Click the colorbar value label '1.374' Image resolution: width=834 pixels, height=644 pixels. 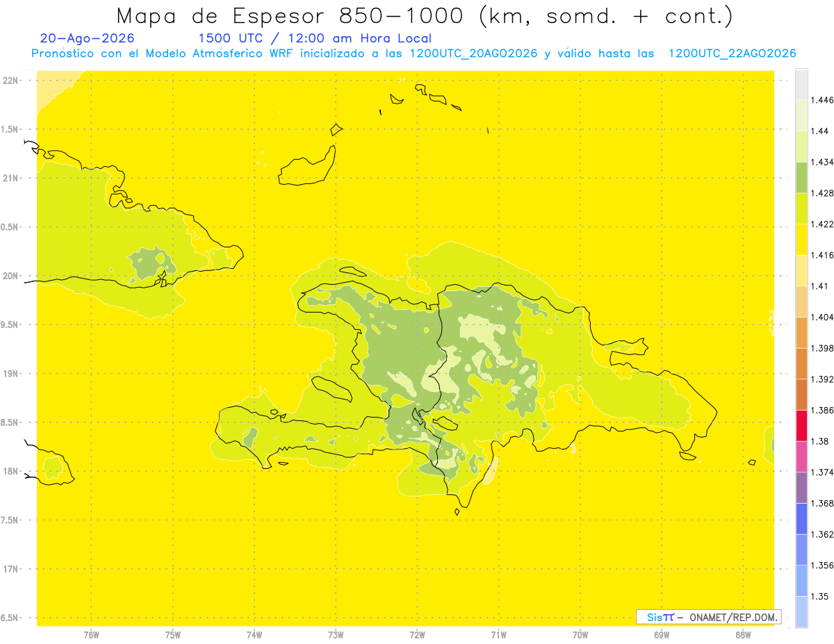pyautogui.click(x=822, y=472)
